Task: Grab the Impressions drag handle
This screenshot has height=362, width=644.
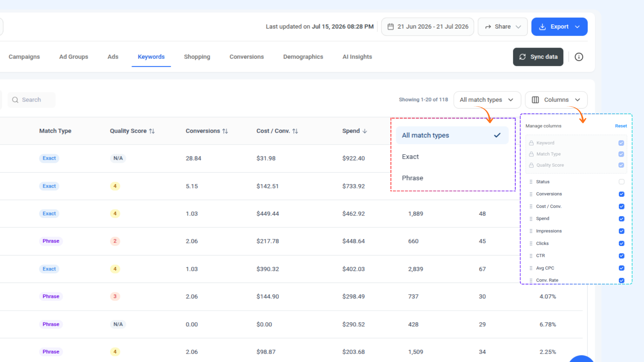Action: [x=531, y=231]
